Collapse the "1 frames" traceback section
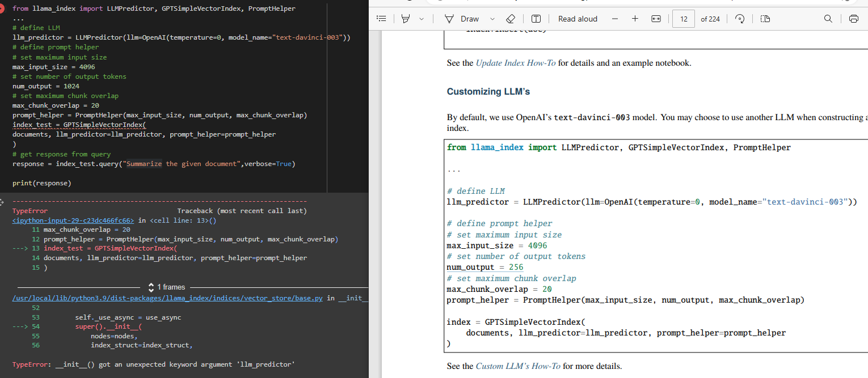The height and width of the screenshot is (378, 868). click(150, 287)
